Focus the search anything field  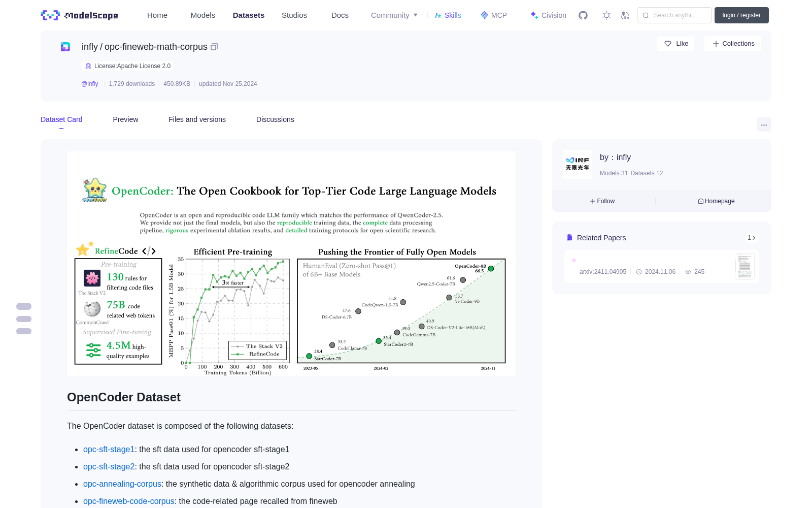pos(674,15)
